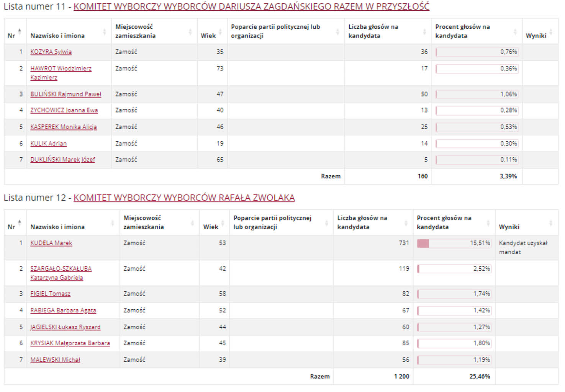Click the Poparcie partii header in List 11
Viewport: 565px width, 392px height.
(x=275, y=31)
